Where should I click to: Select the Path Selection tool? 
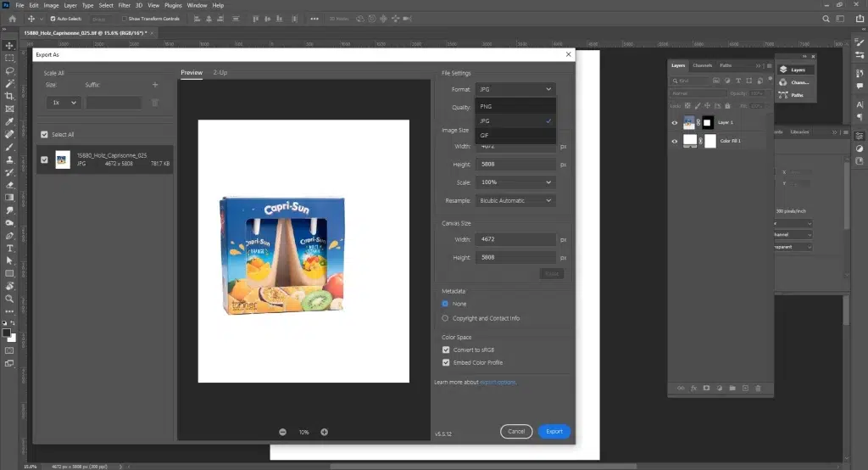click(x=9, y=261)
